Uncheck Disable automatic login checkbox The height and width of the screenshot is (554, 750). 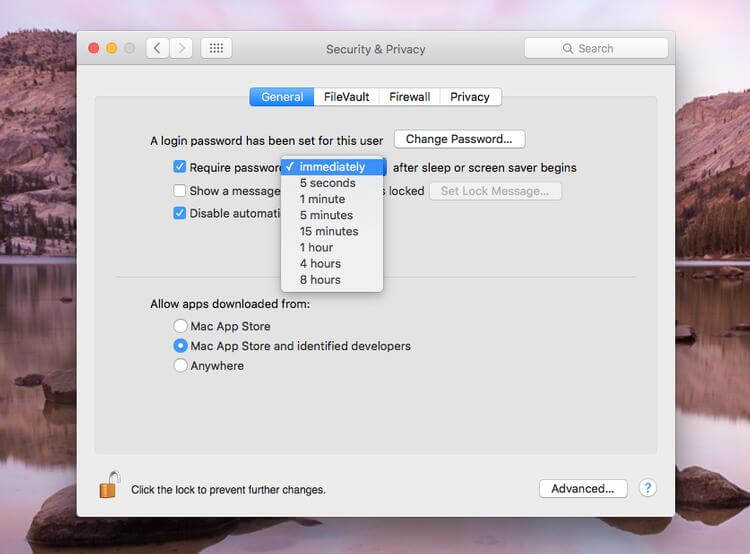(x=179, y=213)
